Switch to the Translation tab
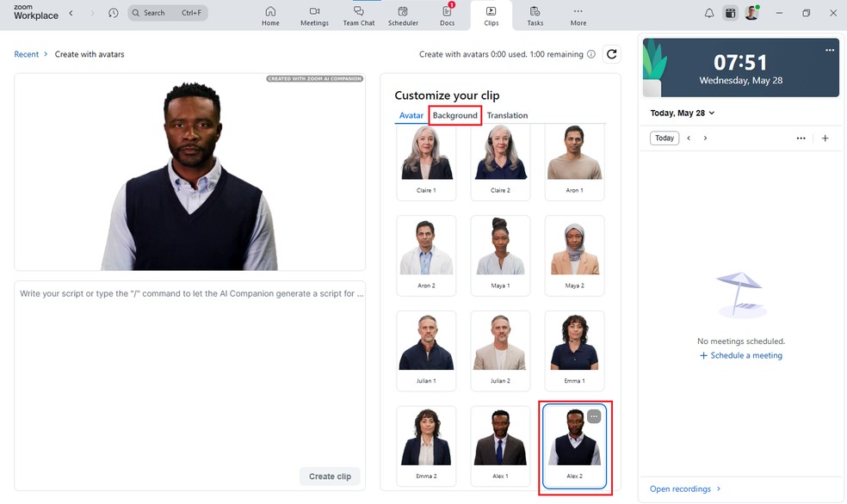 tap(507, 115)
